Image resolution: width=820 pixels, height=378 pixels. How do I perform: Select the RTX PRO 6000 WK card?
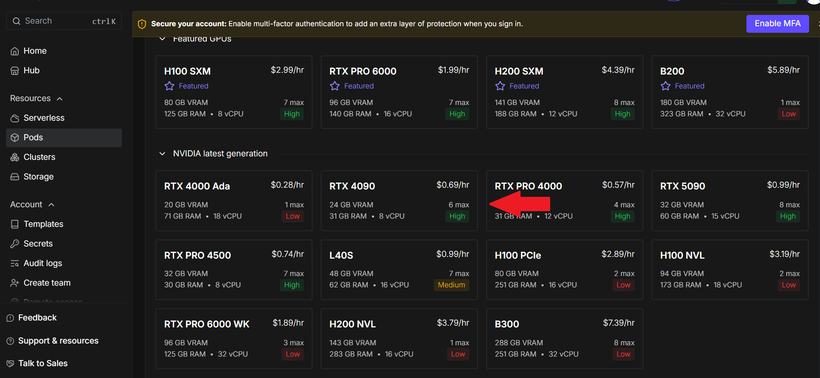[234, 339]
